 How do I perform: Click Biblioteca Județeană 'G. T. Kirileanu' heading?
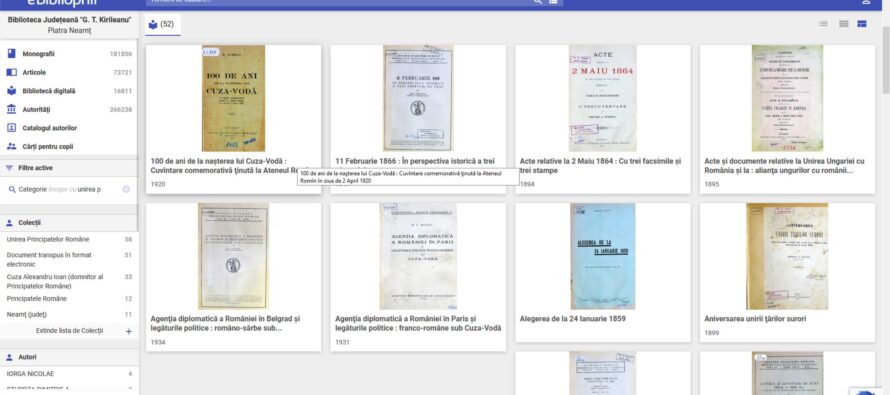[69, 20]
